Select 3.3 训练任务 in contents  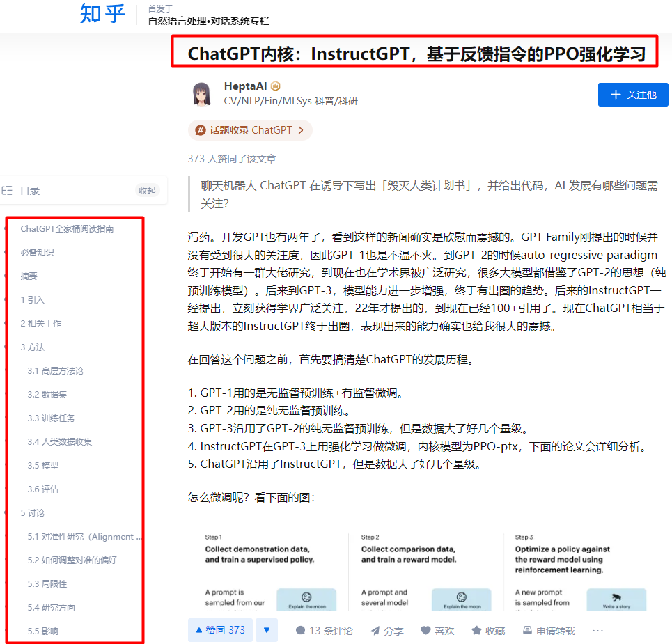52,418
